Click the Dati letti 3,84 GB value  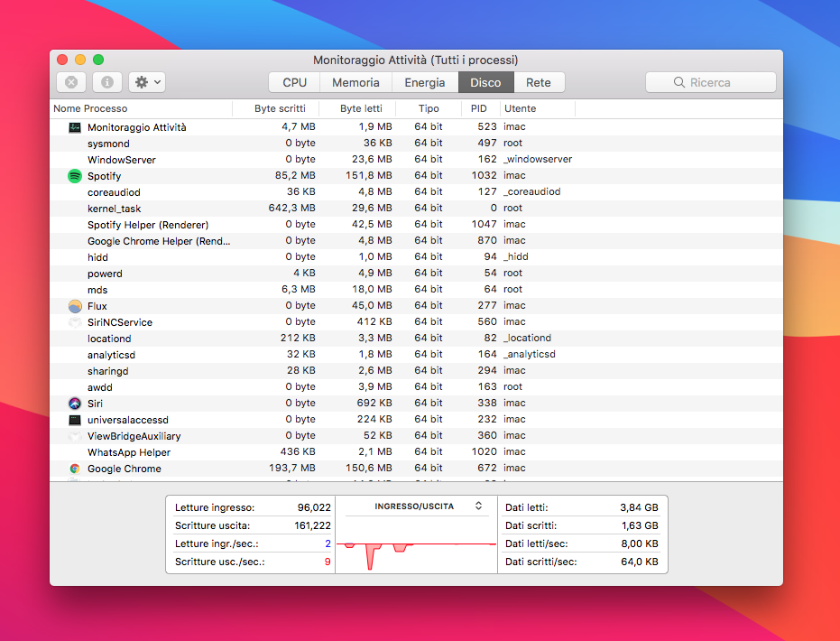click(x=639, y=507)
